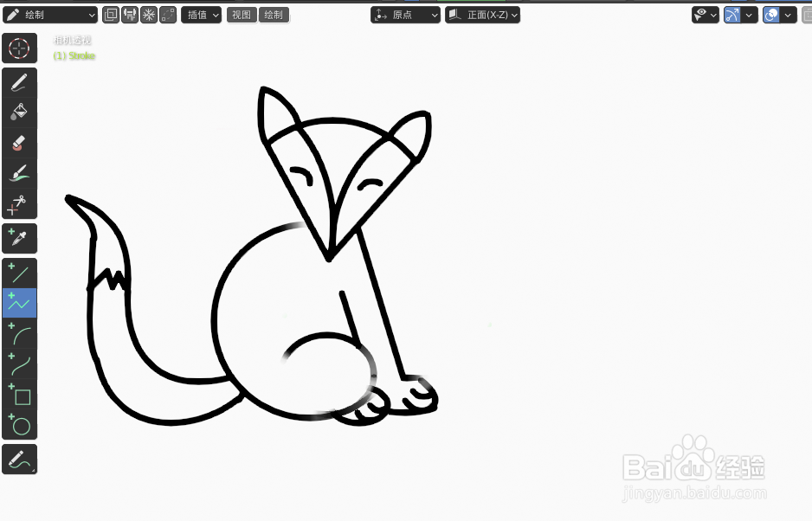Toggle the Polyline tool selection
Image resolution: width=812 pixels, height=521 pixels.
point(19,304)
